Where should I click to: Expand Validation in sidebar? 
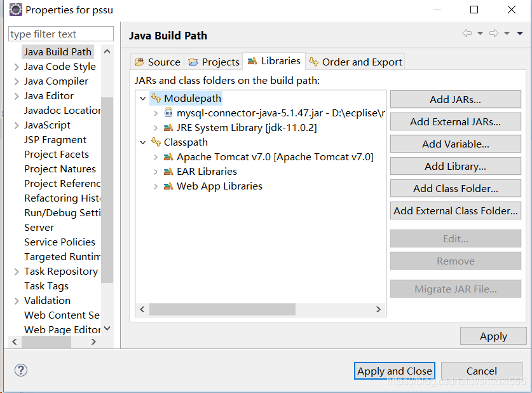(x=17, y=301)
